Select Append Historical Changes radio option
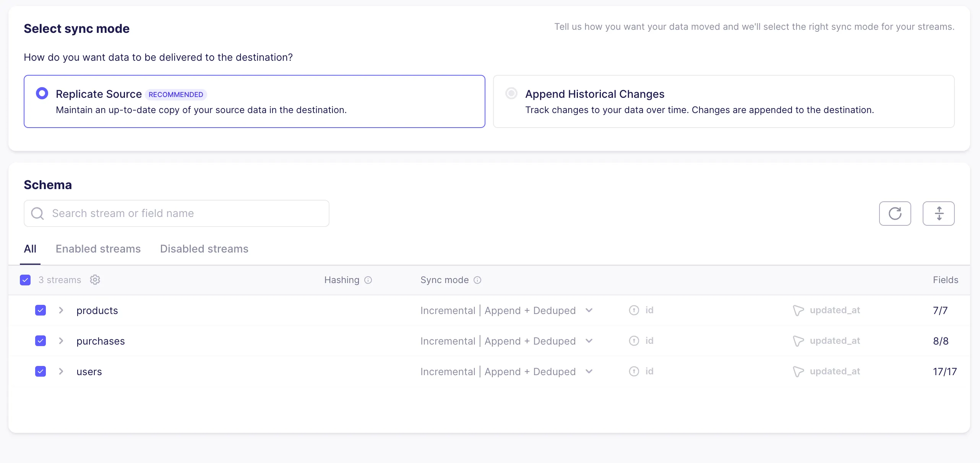 511,93
